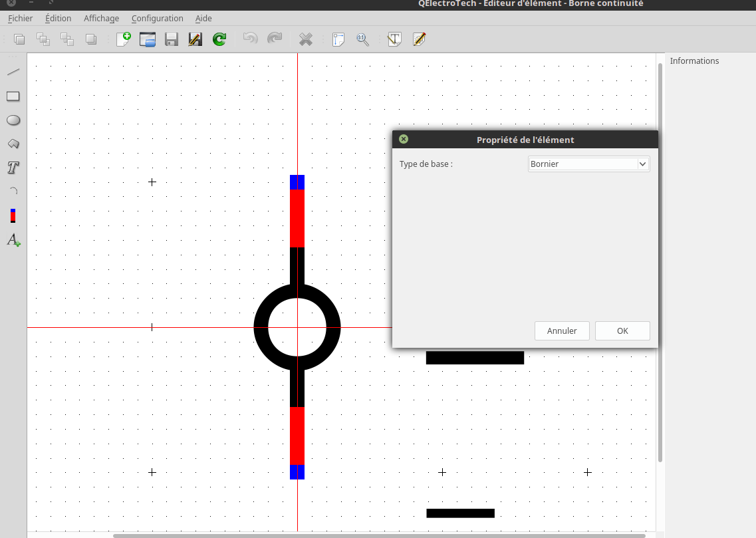Open the Fichier menu

[21, 19]
